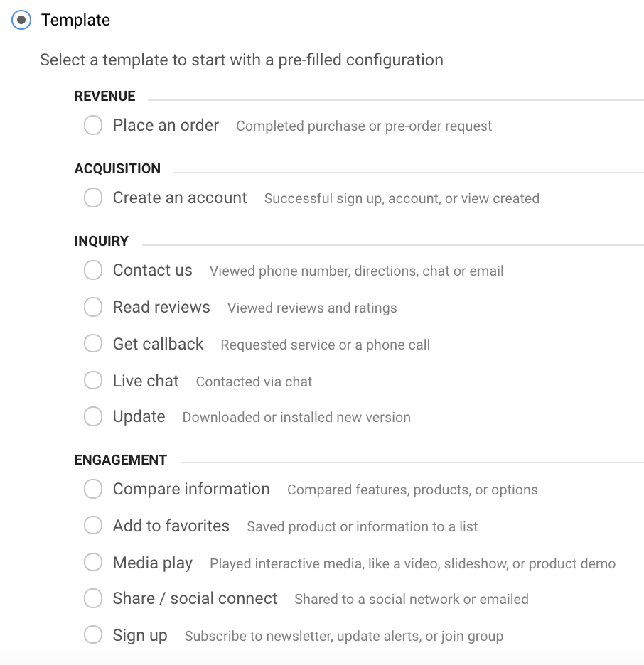Click the Template label text
The width and height of the screenshot is (644, 665).
[75, 21]
